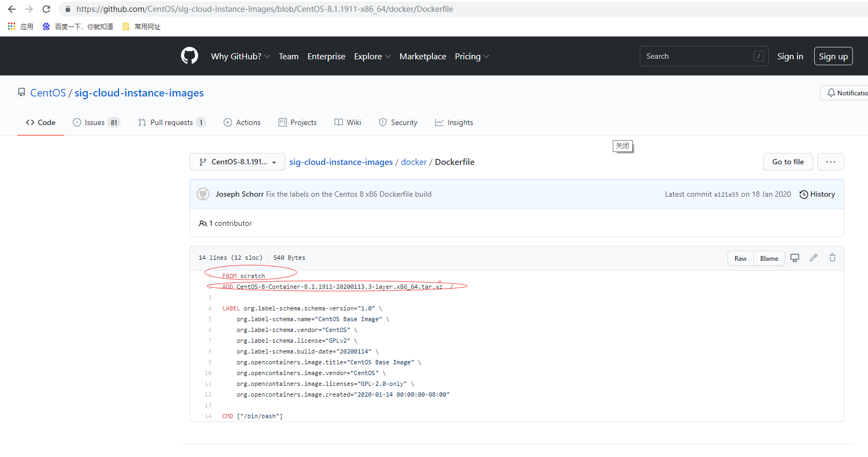Click the Go to file button
The image size is (868, 457).
tap(788, 162)
